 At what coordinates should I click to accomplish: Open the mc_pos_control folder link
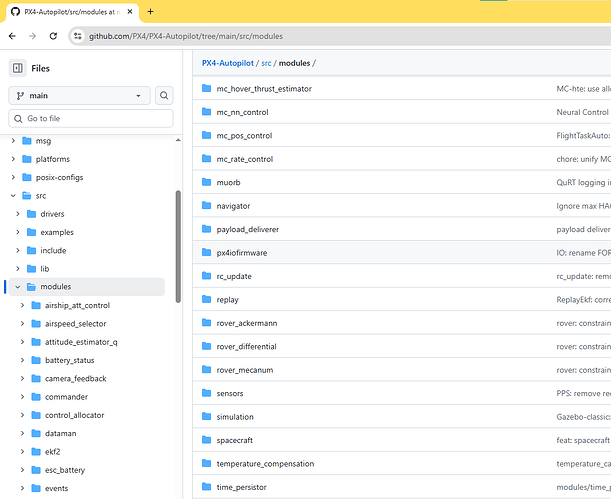[x=244, y=135]
